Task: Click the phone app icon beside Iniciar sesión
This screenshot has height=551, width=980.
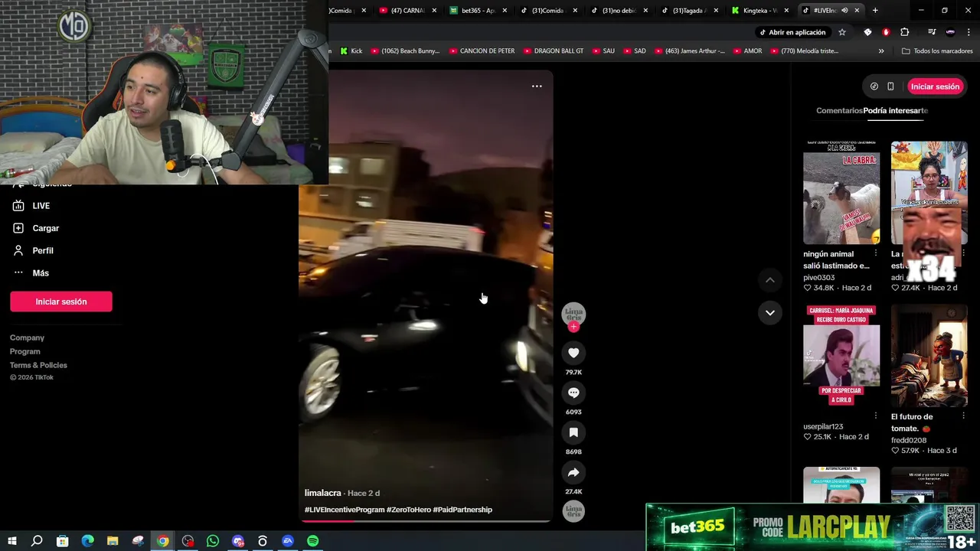Action: coord(890,86)
